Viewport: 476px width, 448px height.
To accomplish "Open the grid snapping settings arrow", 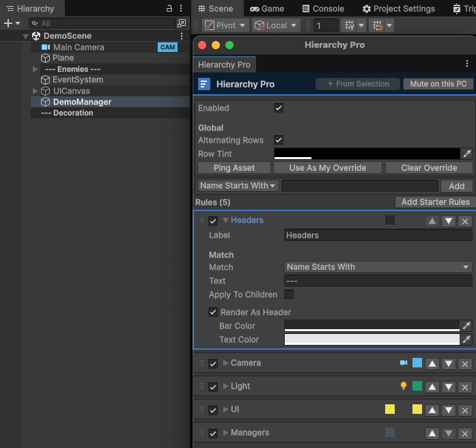I will click(x=361, y=25).
